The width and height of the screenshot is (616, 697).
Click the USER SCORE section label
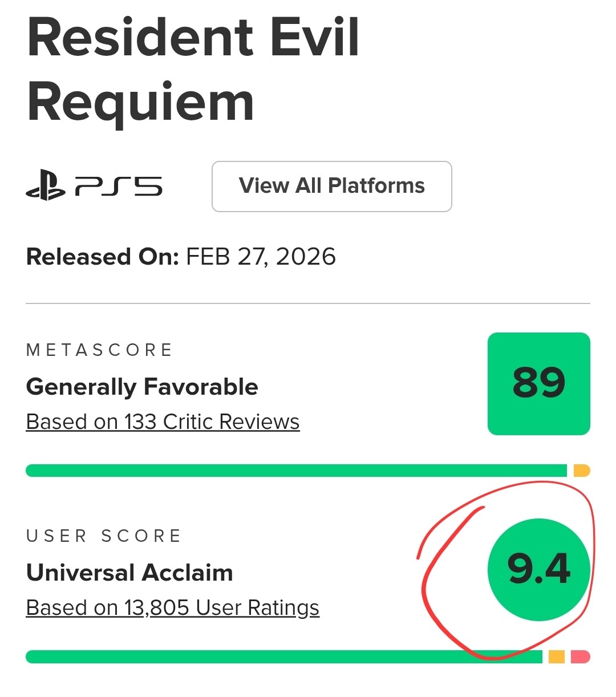coord(103,536)
